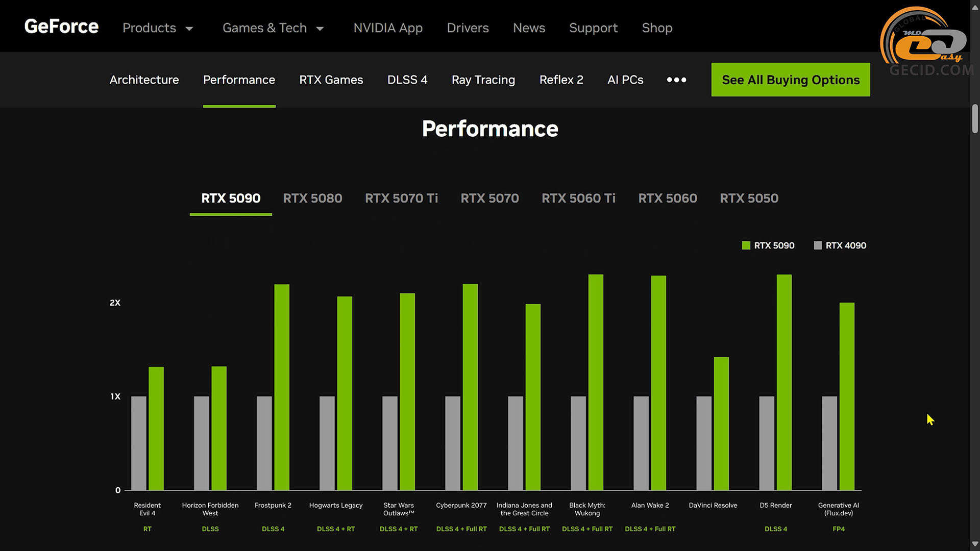The image size is (980, 551).
Task: Go to NVIDIA App page
Action: [388, 28]
